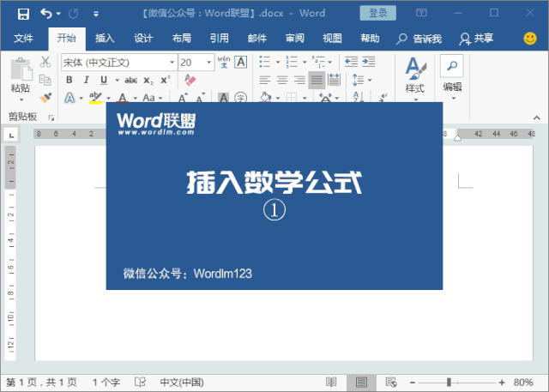Click the 登录 sign-in button
This screenshot has width=549, height=392.
377,14
